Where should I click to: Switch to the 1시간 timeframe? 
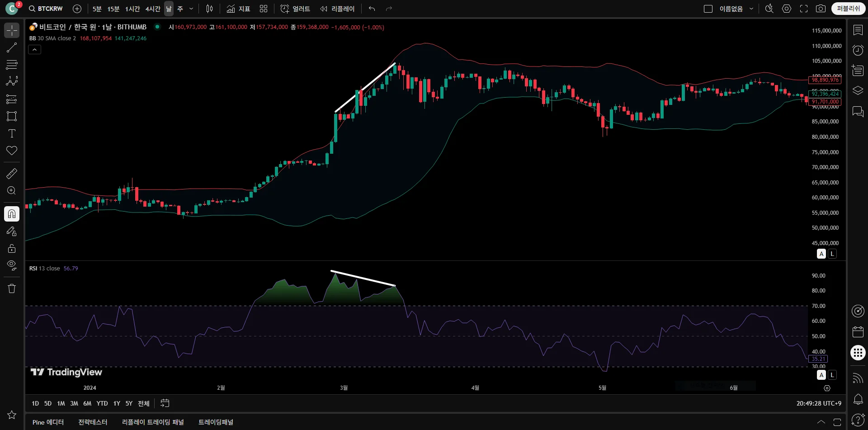pos(132,9)
